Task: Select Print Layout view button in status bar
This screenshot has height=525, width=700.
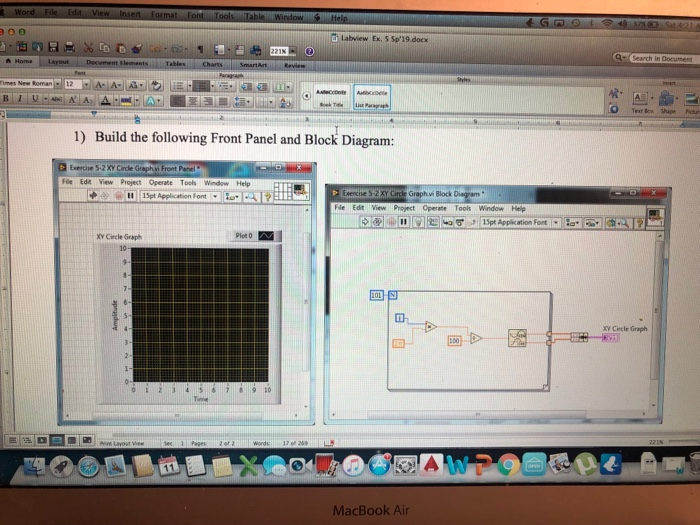Action: (x=57, y=441)
